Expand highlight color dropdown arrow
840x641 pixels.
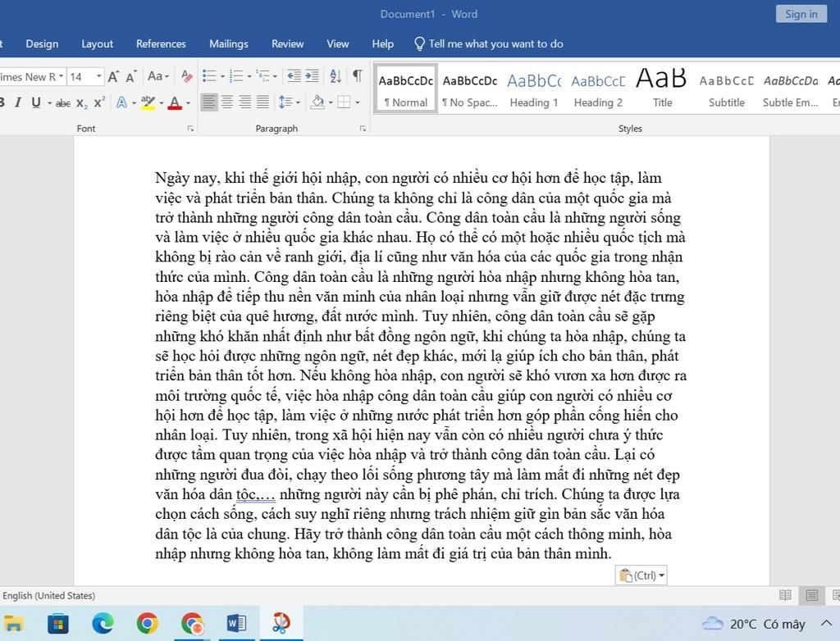tap(162, 102)
